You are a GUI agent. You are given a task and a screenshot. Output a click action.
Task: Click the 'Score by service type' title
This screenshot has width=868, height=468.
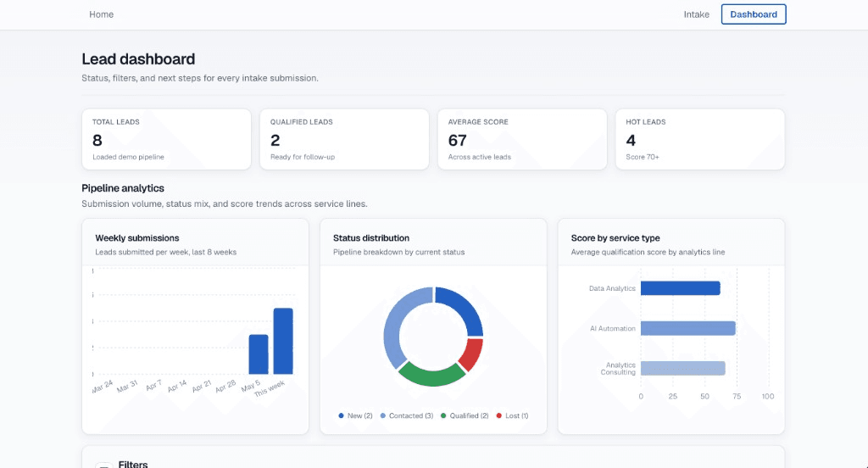[615, 238]
